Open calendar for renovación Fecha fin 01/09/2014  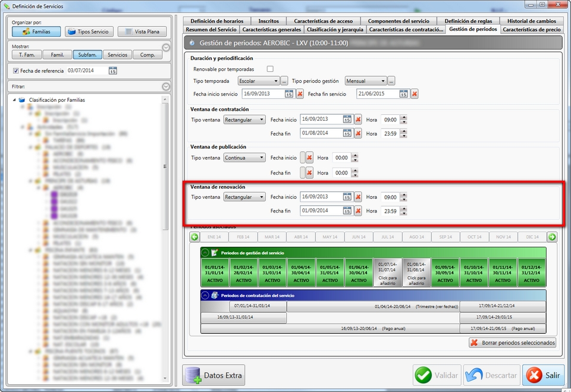(x=347, y=211)
